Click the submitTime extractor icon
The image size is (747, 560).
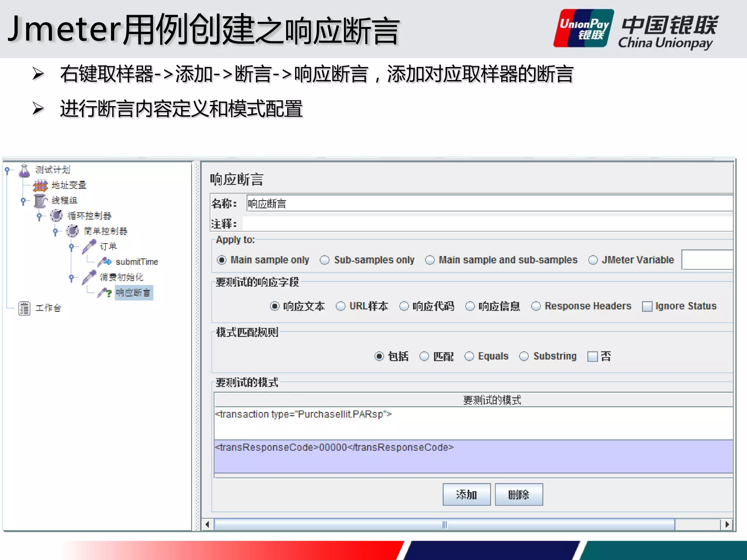[104, 262]
